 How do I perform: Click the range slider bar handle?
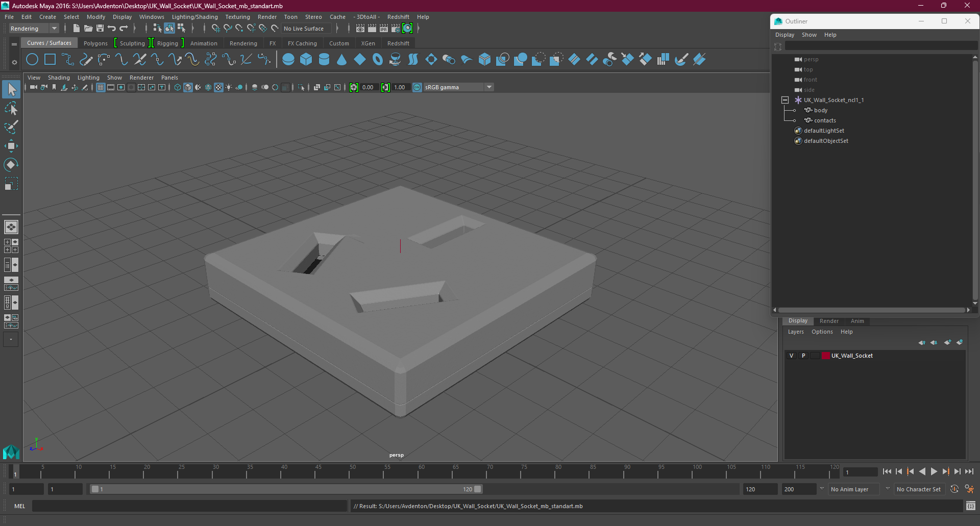coord(286,489)
